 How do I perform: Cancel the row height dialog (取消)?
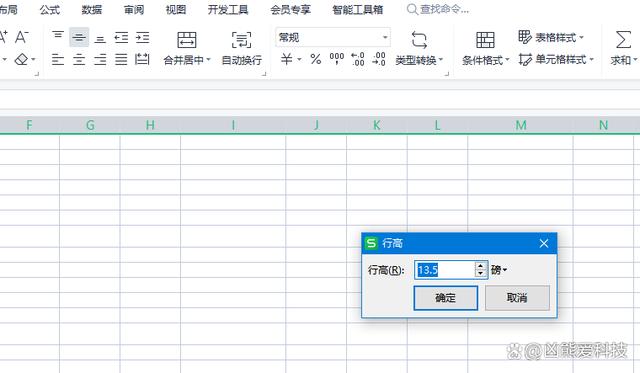(518, 298)
